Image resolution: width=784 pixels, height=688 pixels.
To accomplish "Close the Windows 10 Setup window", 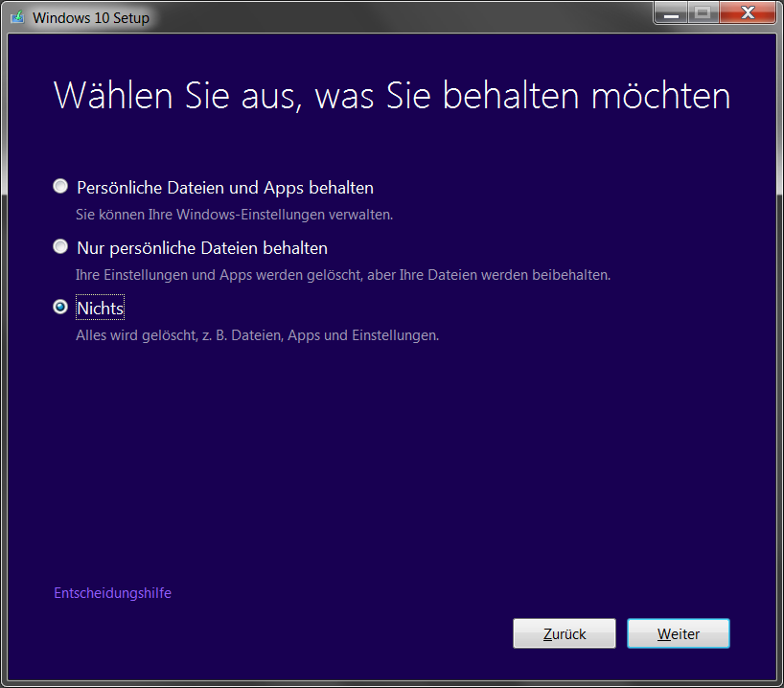I will point(748,13).
